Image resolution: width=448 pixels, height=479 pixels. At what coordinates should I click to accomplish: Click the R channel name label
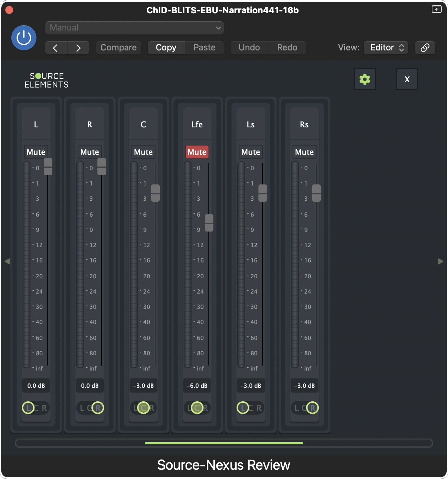(x=90, y=124)
